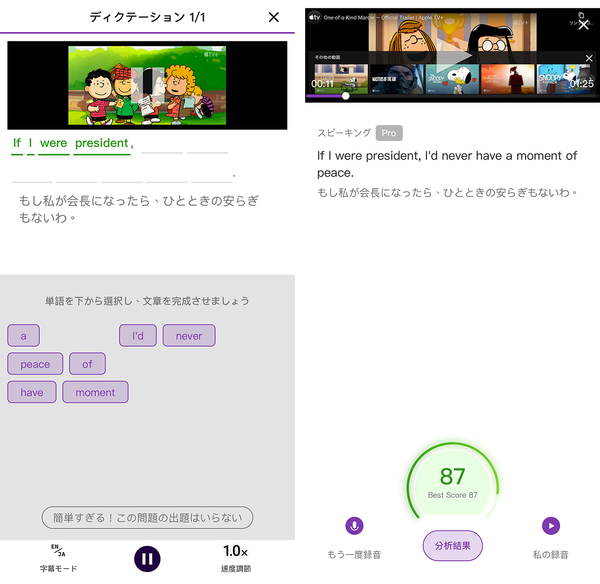
Task: Play the Apple TV trailer video
Action: pos(453,55)
